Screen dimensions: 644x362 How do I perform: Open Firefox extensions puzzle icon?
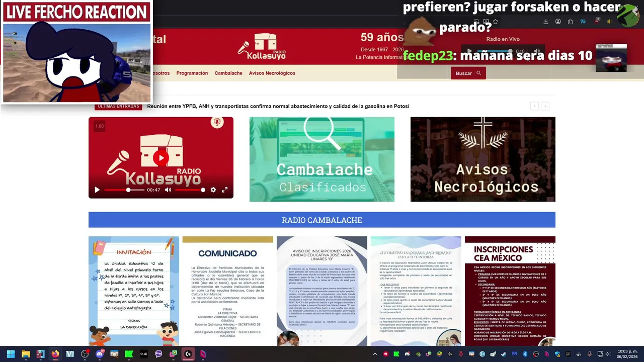(570, 22)
